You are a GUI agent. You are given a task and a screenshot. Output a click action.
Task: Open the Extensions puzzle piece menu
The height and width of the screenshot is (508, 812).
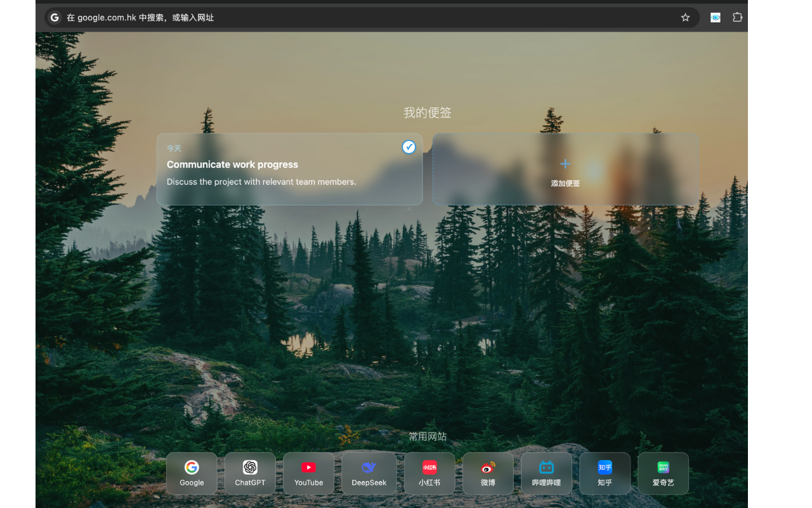coord(737,18)
